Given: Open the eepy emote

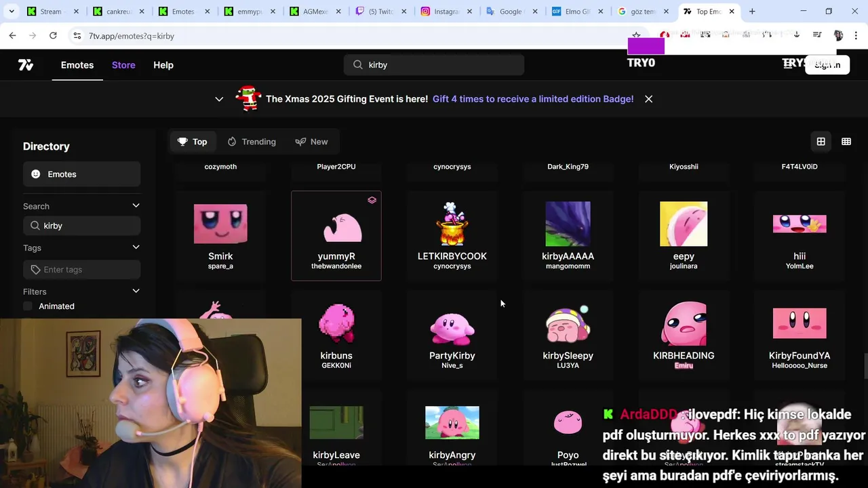Looking at the screenshot, I should 684,235.
